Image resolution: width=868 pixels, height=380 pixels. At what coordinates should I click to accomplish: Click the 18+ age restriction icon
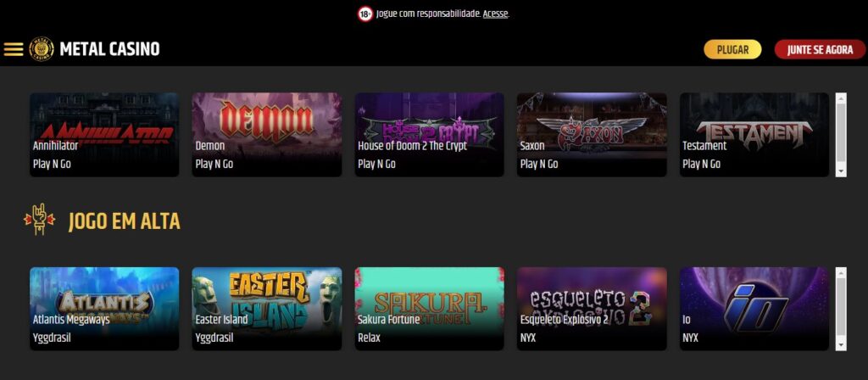[364, 14]
